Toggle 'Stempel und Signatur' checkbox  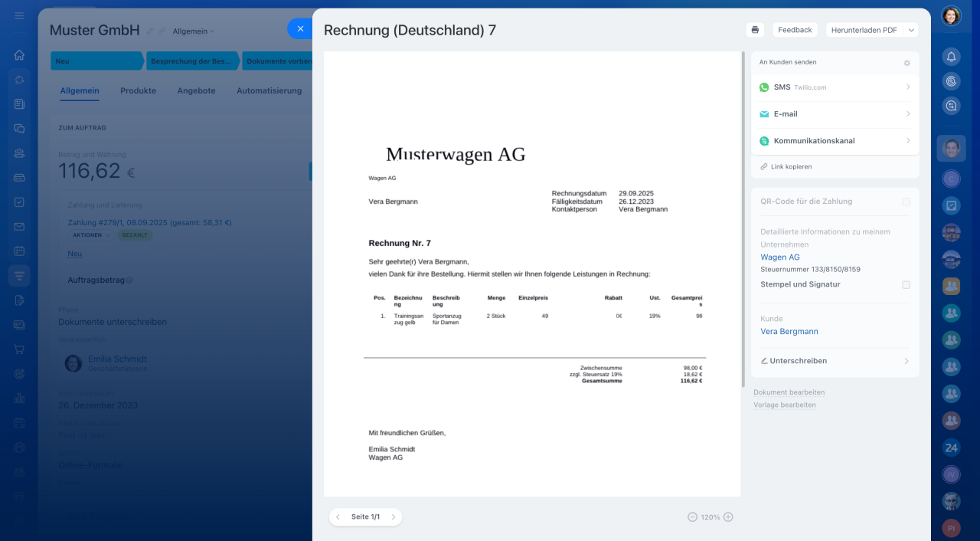tap(906, 284)
